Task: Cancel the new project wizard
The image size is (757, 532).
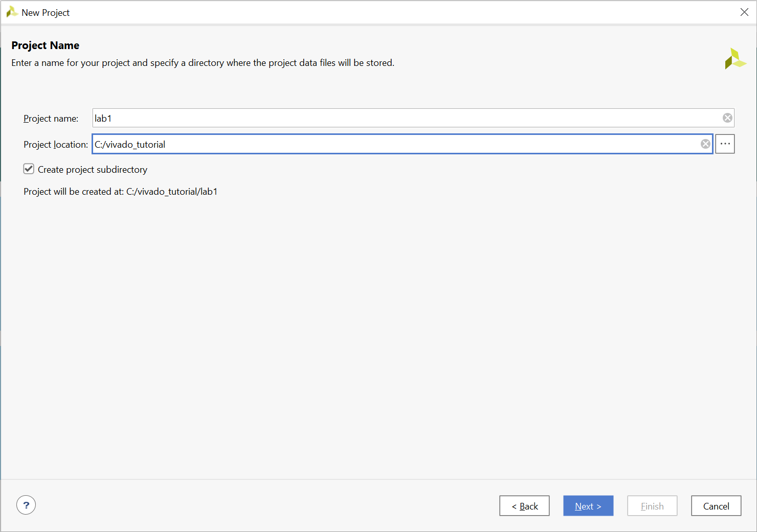Action: pos(716,506)
